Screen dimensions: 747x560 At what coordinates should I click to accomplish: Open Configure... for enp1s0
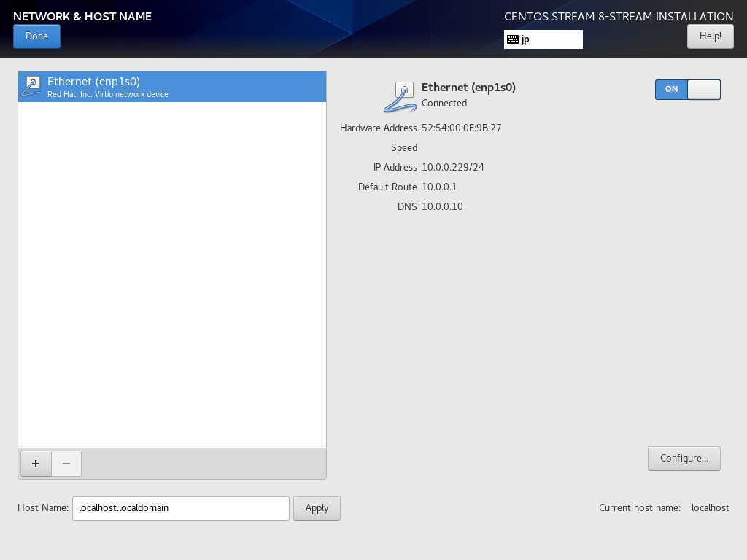pos(684,458)
